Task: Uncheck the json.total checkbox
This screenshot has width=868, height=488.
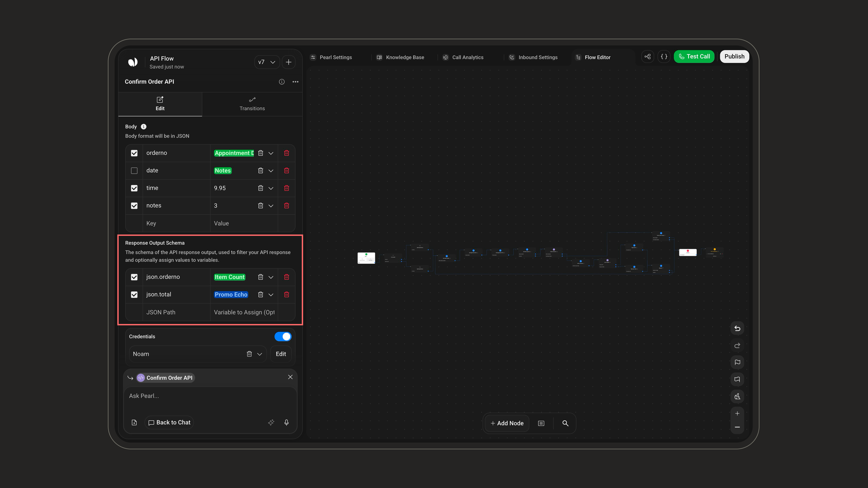Action: pos(134,294)
